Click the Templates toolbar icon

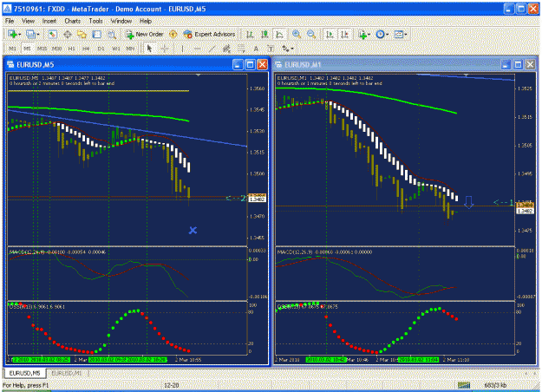click(x=399, y=34)
